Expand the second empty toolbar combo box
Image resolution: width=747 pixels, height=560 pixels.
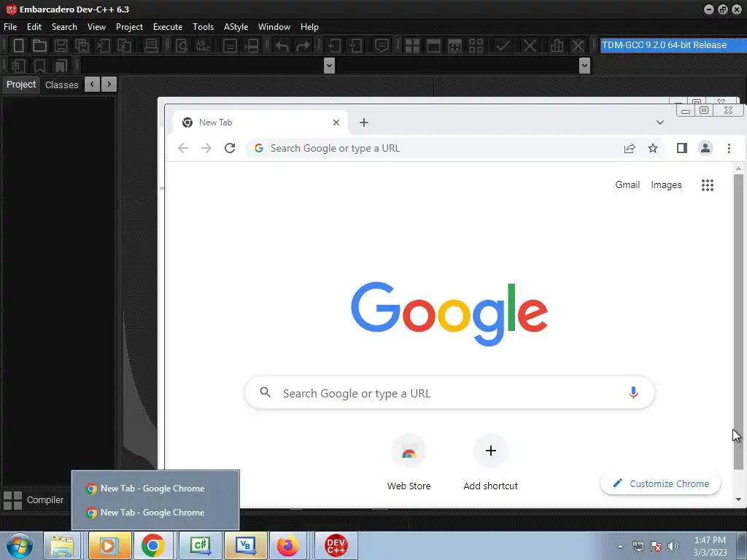(x=584, y=65)
